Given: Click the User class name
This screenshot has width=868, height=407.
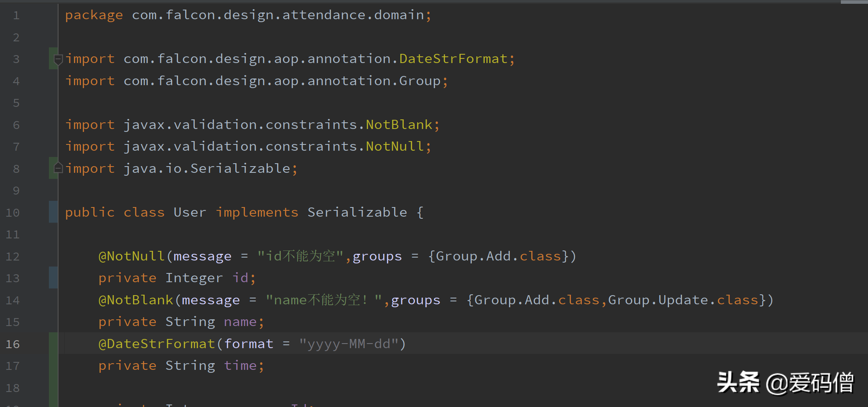Looking at the screenshot, I should [190, 212].
